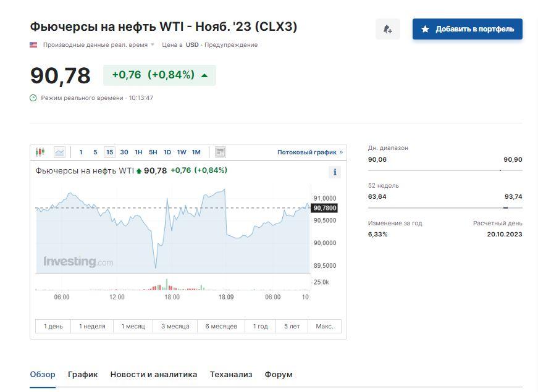Click the daily low value '90,06'
Viewport: 538px width, 392px height.
[377, 159]
